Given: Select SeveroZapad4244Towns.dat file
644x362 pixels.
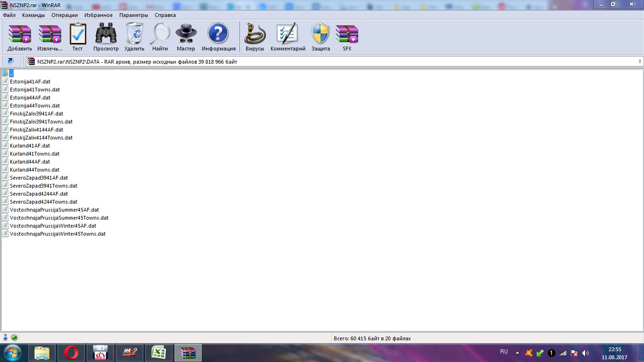Looking at the screenshot, I should (x=43, y=202).
